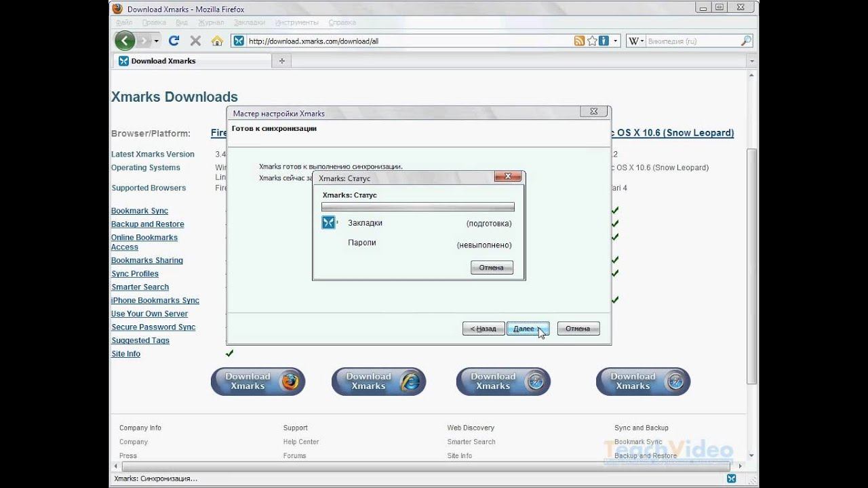Open the Press footer link
This screenshot has height=488, width=868.
(128, 456)
